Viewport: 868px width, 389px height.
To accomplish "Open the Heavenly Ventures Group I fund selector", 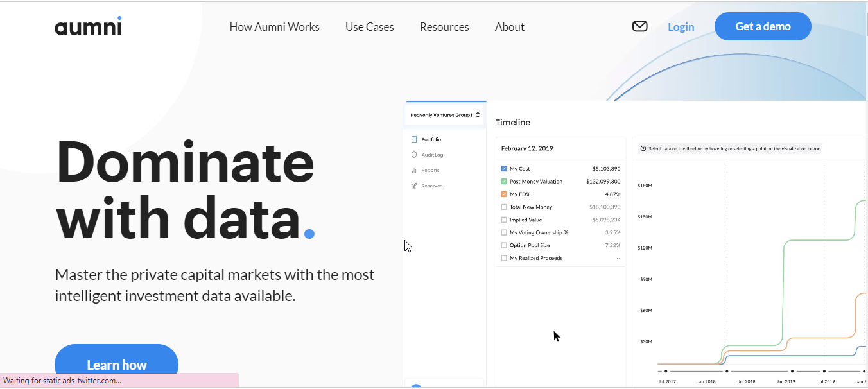I will (445, 114).
